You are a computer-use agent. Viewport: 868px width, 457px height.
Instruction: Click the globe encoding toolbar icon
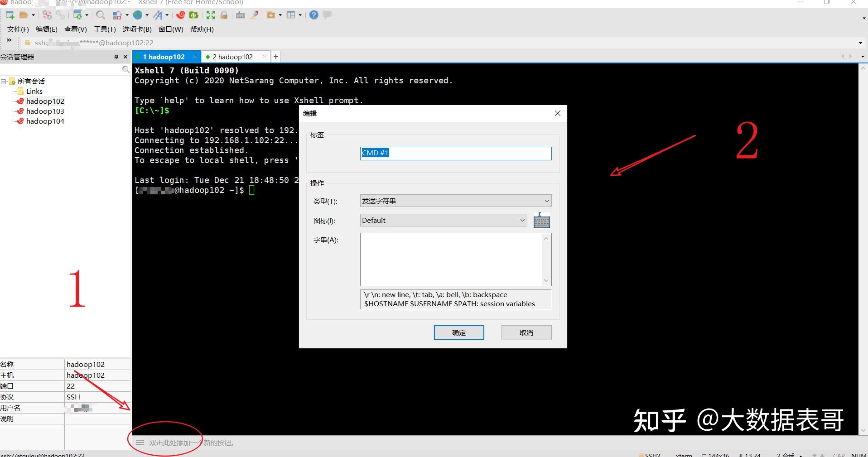click(138, 15)
